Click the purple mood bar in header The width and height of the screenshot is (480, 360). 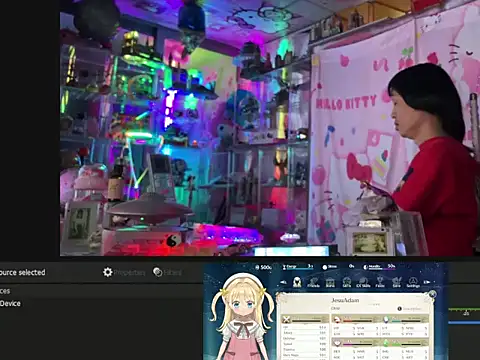(379, 267)
